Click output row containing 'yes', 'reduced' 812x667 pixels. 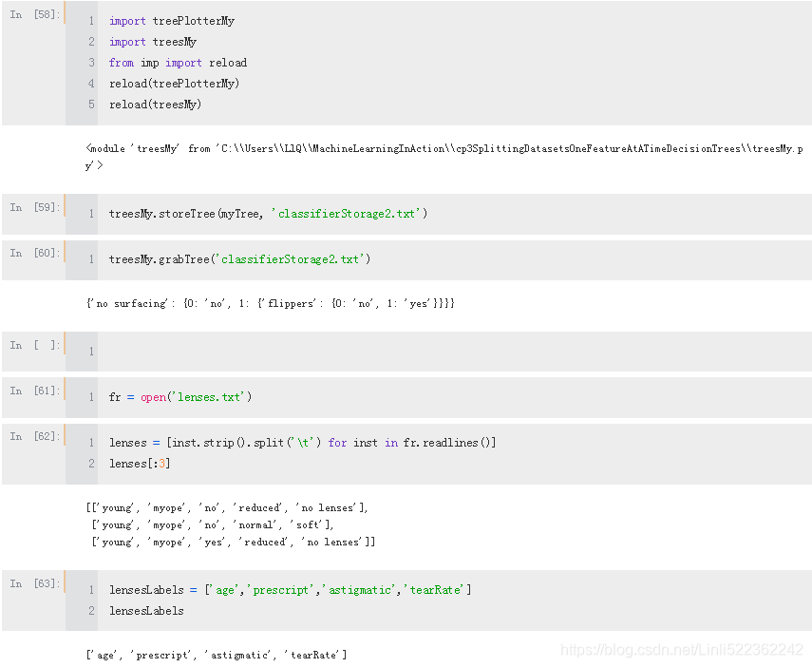(x=234, y=543)
